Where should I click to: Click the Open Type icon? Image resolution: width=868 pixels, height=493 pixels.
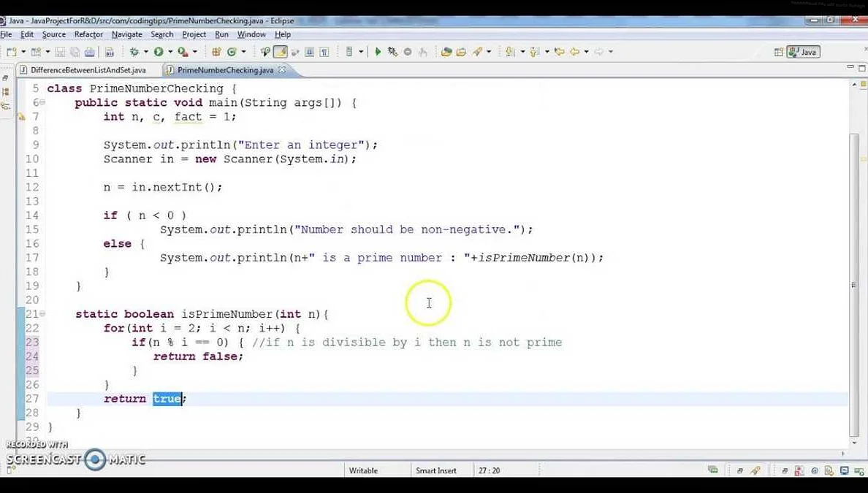click(x=446, y=52)
